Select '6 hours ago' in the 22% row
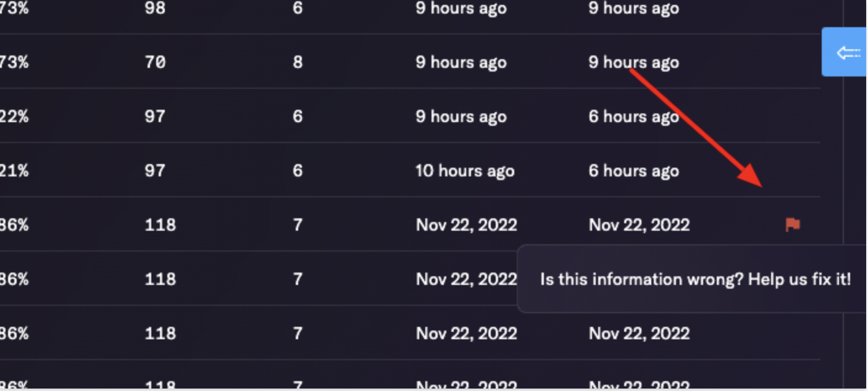 pos(633,117)
